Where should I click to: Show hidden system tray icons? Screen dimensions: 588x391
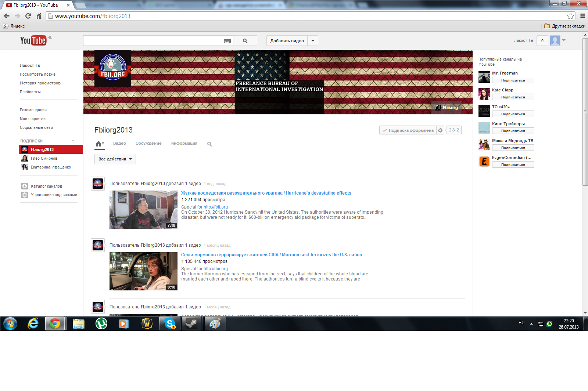click(x=531, y=324)
